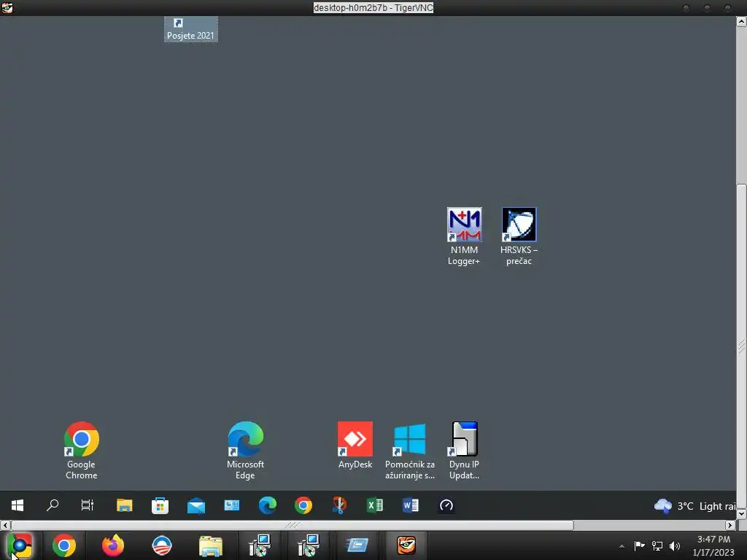This screenshot has width=747, height=560.
Task: Open the Snipping Tool on remote taskbar
Action: (339, 505)
